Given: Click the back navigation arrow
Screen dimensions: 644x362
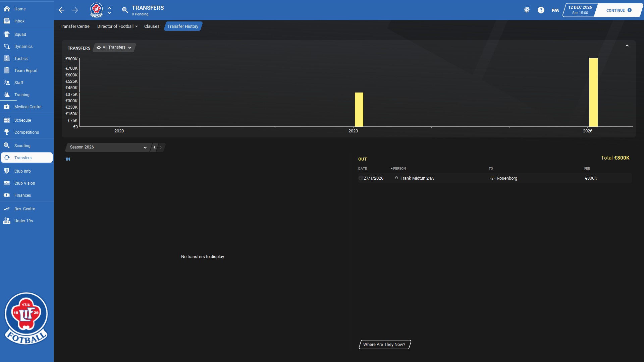Looking at the screenshot, I should pos(61,10).
